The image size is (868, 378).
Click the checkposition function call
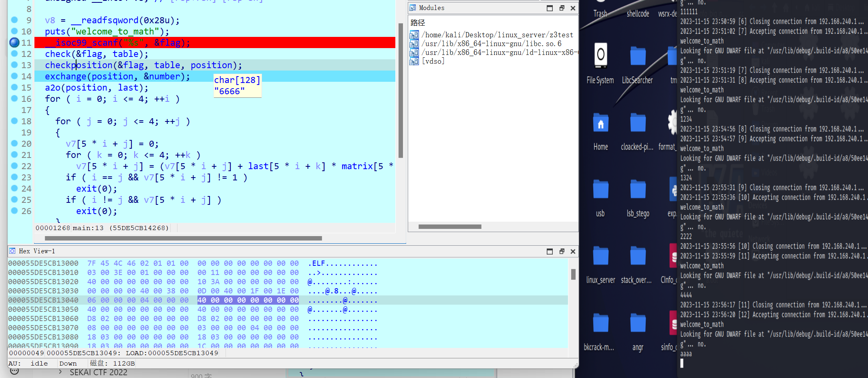click(x=79, y=65)
